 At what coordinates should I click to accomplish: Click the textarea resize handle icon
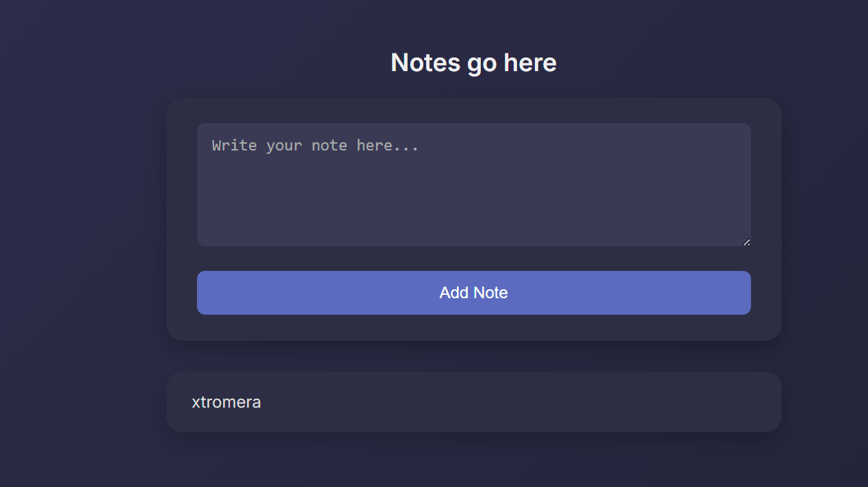click(x=746, y=241)
